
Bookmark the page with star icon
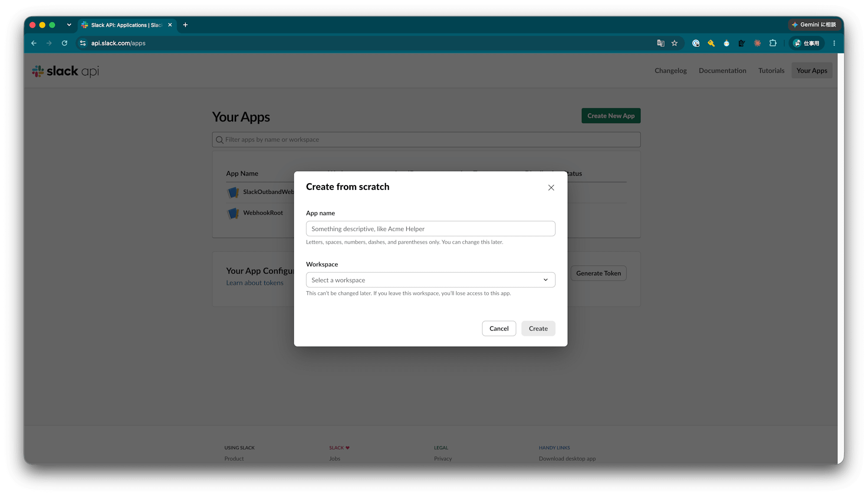tap(674, 43)
